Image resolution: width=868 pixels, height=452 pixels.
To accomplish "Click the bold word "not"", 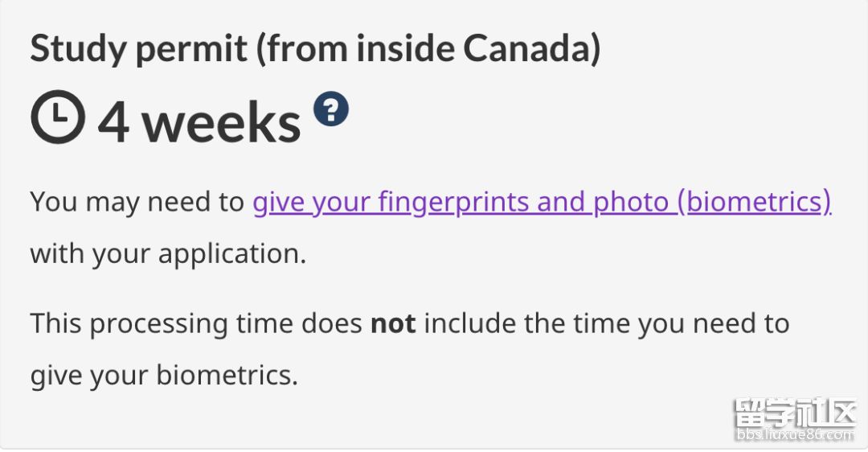I will click(392, 323).
